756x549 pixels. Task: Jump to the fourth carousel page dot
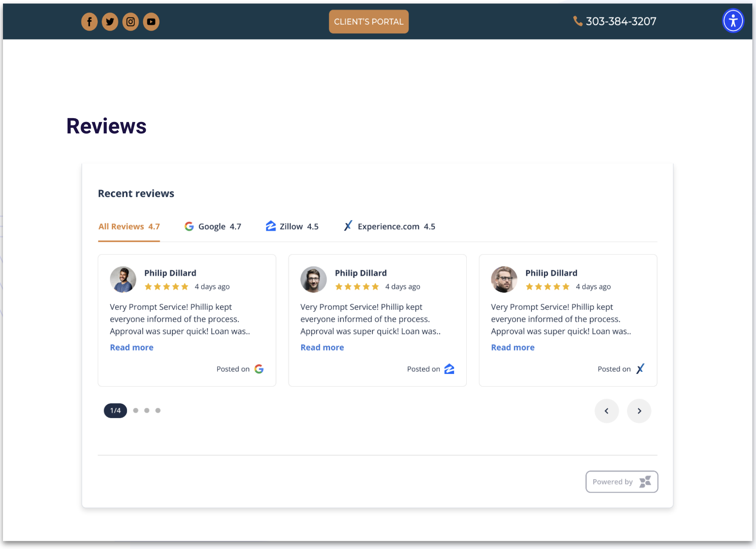click(158, 410)
